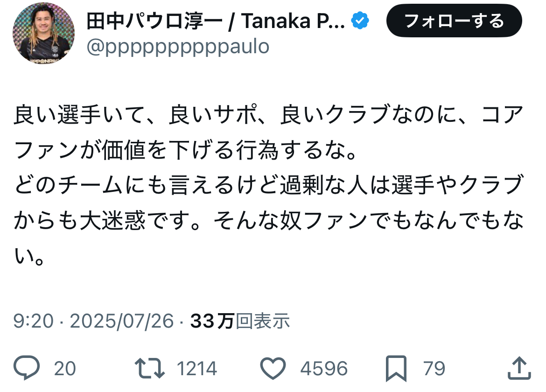The image size is (546, 392).
Task: Click the 2025/07/26 post date
Action: pyautogui.click(x=121, y=321)
